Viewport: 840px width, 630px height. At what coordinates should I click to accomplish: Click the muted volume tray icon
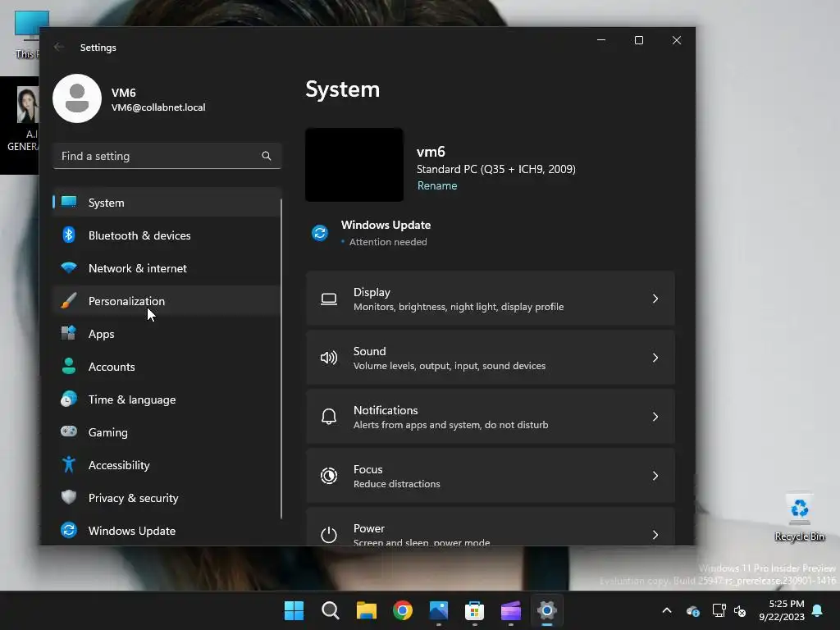[x=741, y=610]
